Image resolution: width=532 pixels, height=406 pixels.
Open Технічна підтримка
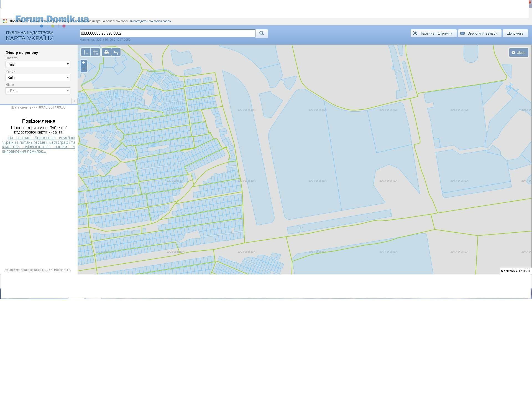pyautogui.click(x=433, y=34)
